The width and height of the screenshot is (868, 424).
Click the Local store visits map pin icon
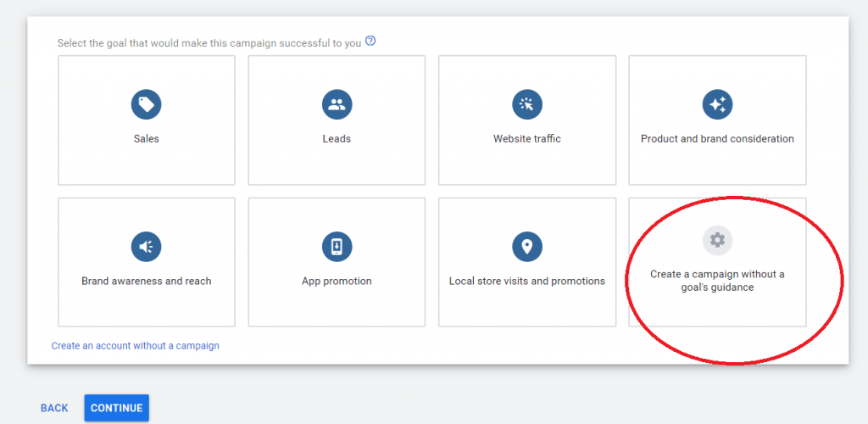point(526,247)
